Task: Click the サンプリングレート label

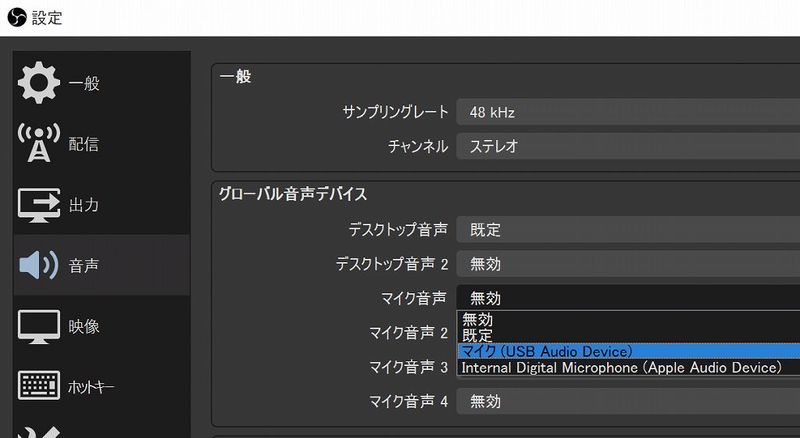Action: 395,112
